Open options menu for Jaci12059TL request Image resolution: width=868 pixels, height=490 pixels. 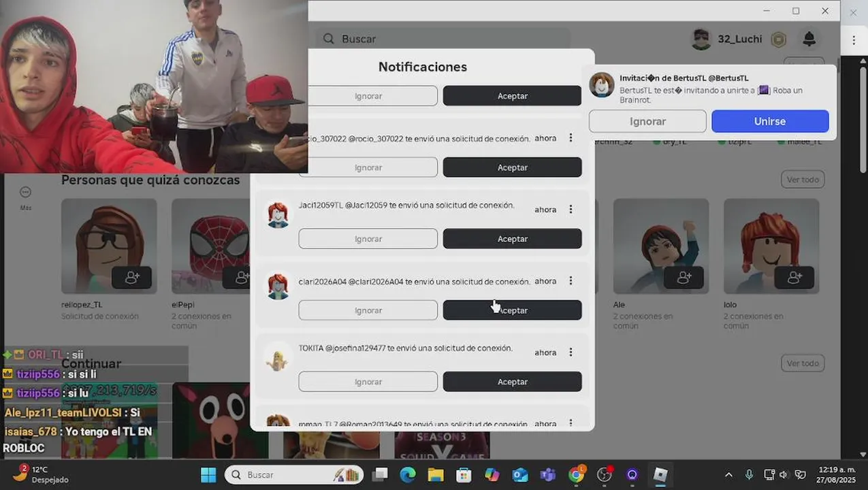(x=570, y=210)
